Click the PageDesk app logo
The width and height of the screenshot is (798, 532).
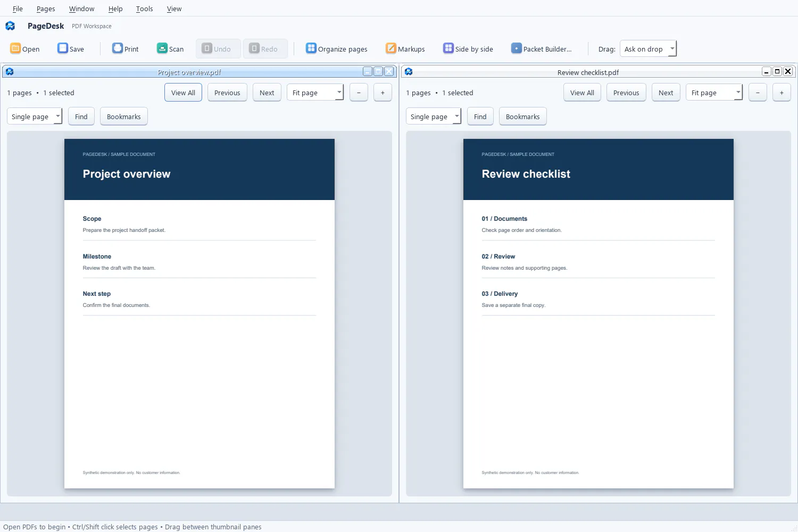10,26
